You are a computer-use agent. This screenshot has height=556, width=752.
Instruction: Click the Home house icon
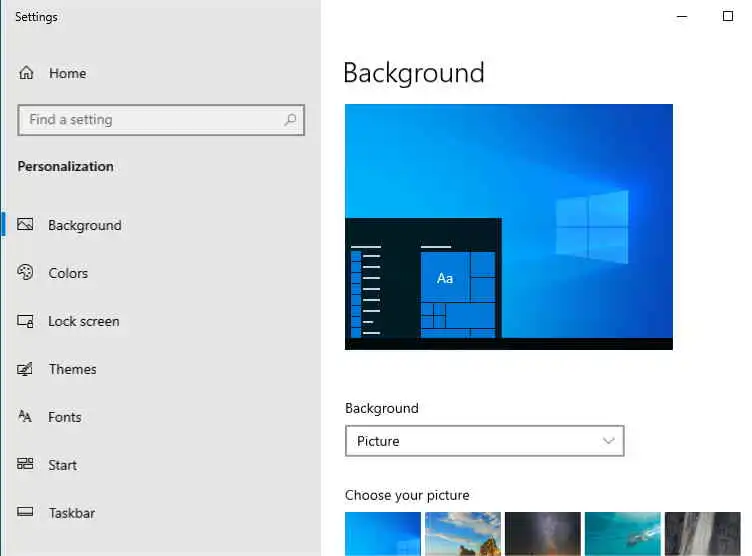tap(26, 73)
